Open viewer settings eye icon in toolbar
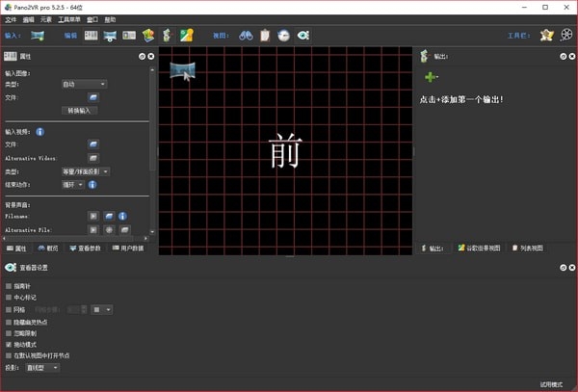 (x=303, y=36)
